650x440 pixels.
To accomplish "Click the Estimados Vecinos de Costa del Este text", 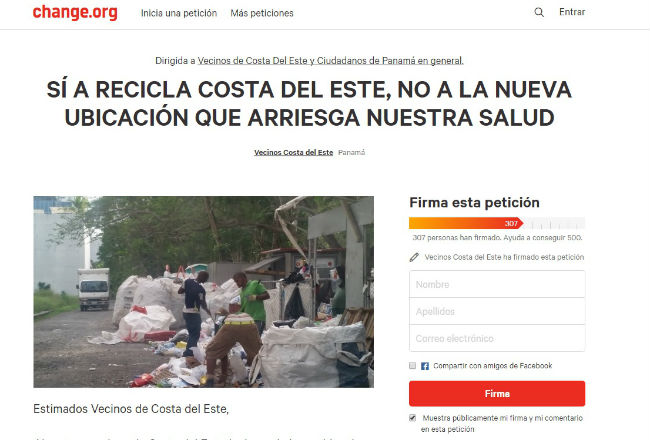I will [x=131, y=409].
